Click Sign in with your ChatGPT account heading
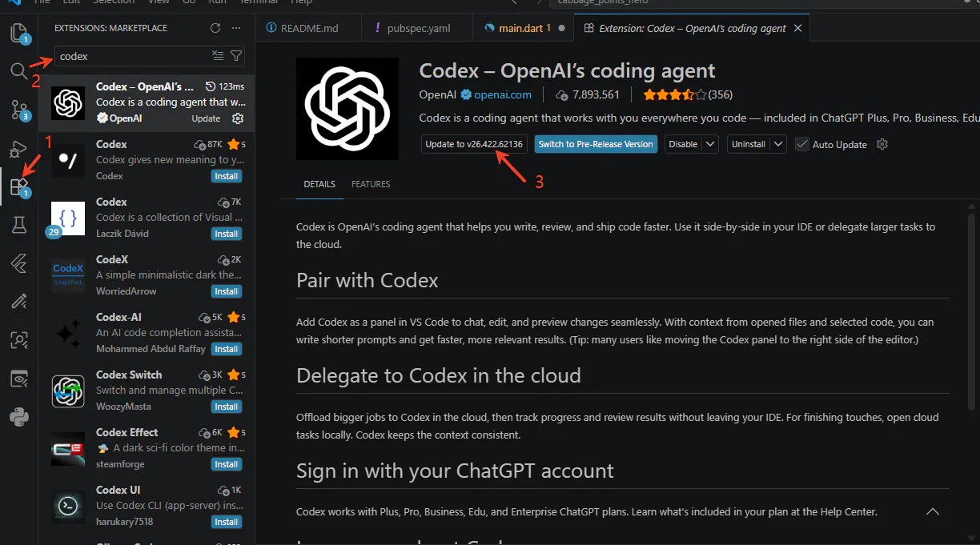 click(455, 471)
